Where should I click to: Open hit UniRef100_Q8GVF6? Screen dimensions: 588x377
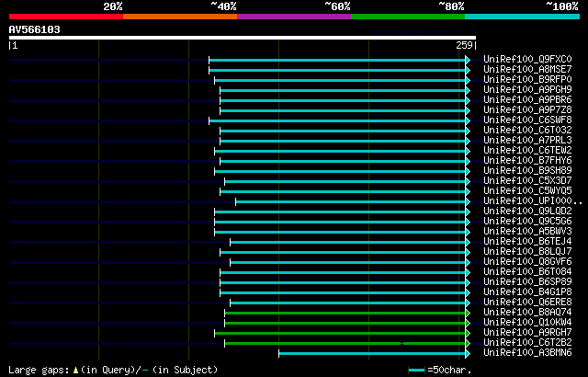(527, 262)
